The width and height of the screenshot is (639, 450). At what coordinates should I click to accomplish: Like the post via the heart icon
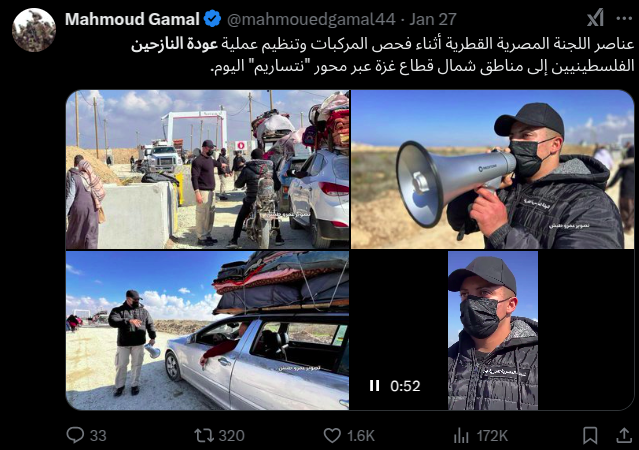332,435
